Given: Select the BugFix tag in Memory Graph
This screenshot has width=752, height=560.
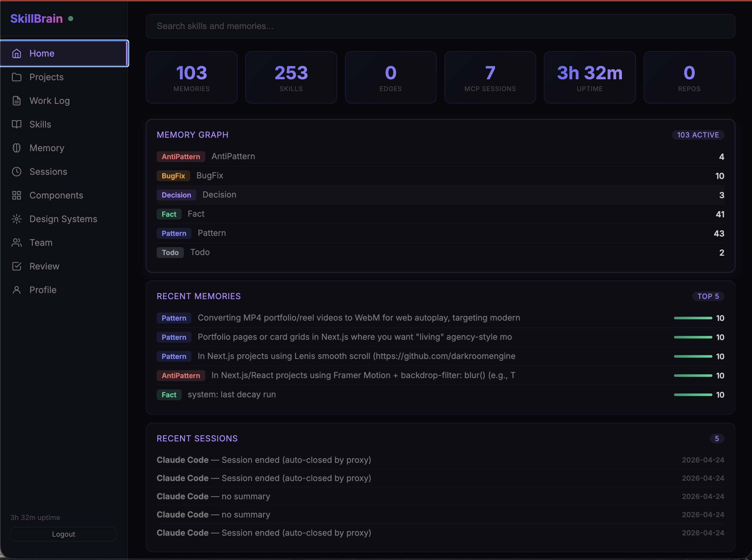Looking at the screenshot, I should coord(173,175).
